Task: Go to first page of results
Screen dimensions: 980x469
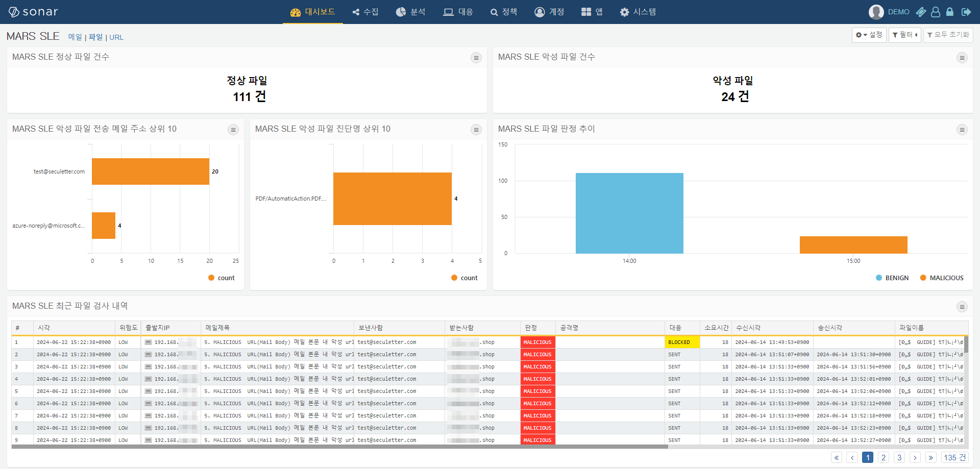Action: pyautogui.click(x=837, y=457)
